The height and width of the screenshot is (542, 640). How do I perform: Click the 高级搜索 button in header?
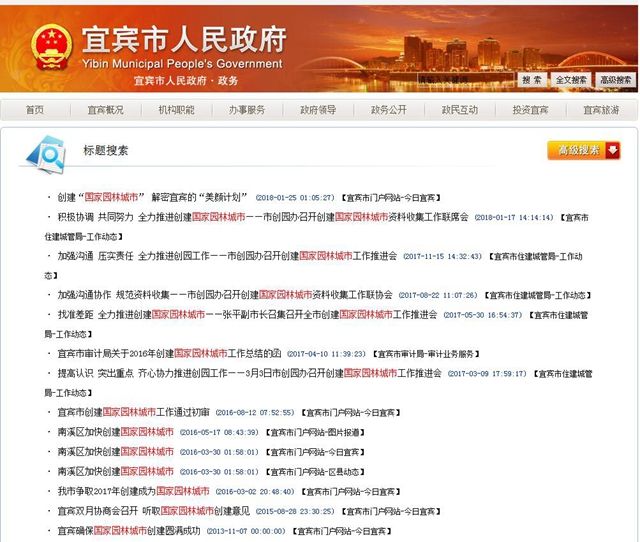pos(616,80)
